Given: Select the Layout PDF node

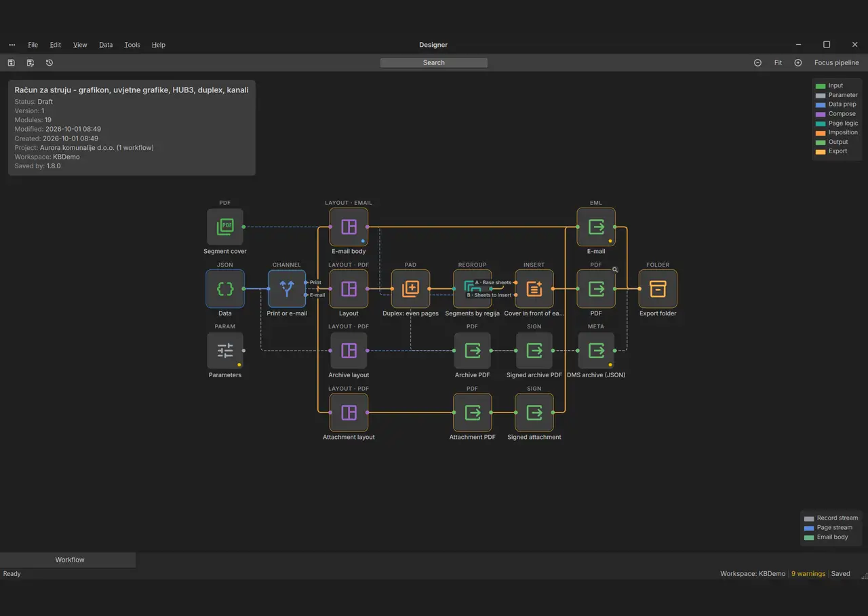Looking at the screenshot, I should (x=349, y=288).
